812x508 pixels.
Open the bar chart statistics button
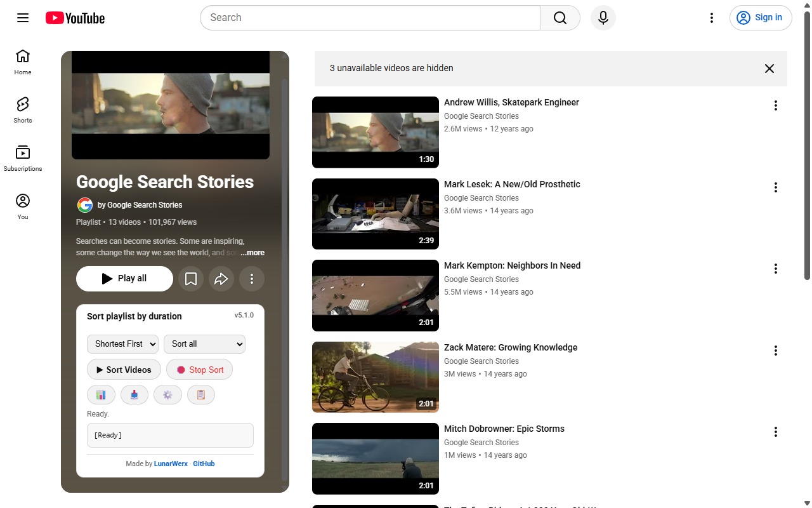[101, 395]
